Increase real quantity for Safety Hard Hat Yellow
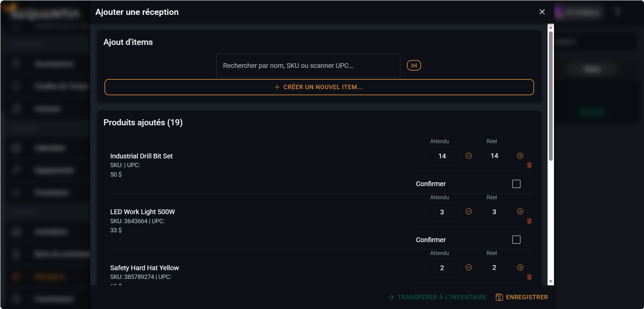Viewport: 644px width, 309px height. pyautogui.click(x=520, y=267)
